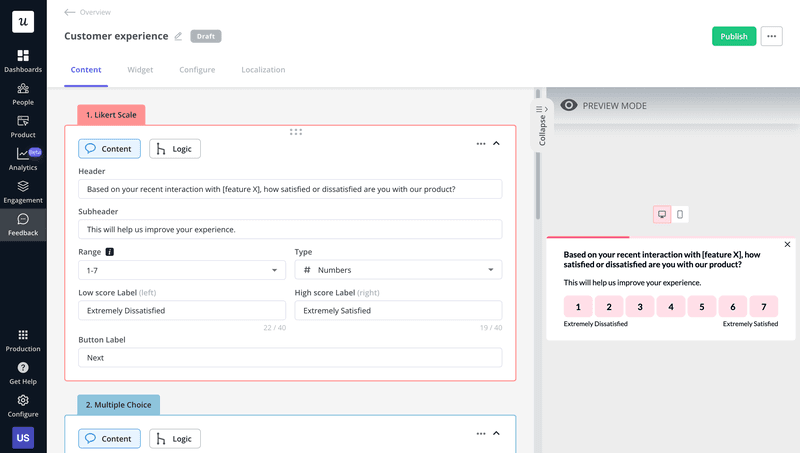
Task: Open the Configure gear icon in sidebar
Action: click(23, 401)
